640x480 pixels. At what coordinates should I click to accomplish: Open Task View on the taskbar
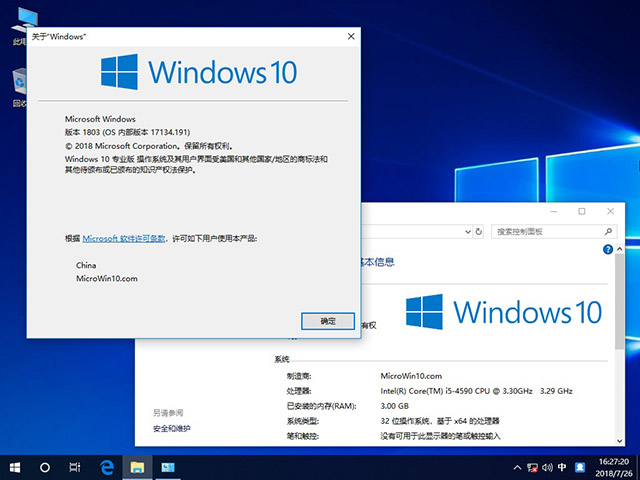click(75, 467)
